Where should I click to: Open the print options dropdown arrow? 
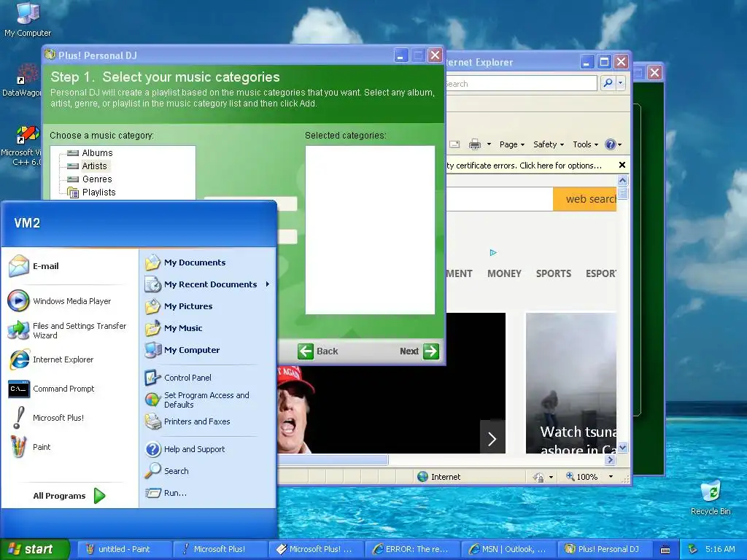click(489, 144)
